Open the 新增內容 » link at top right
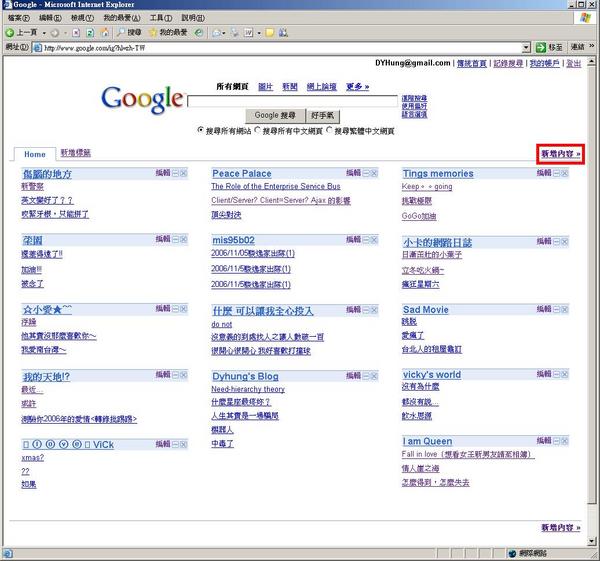The height and width of the screenshot is (561, 600). click(561, 154)
